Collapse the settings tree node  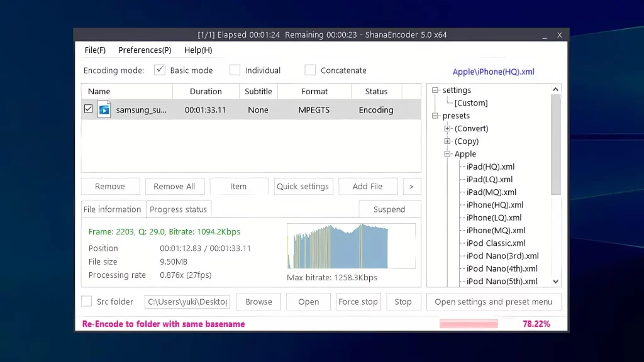(x=435, y=90)
